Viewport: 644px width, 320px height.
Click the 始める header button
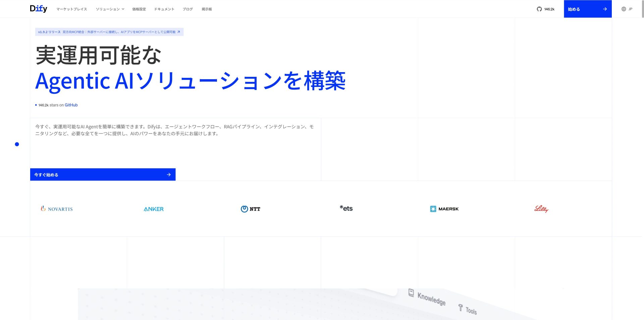(588, 9)
